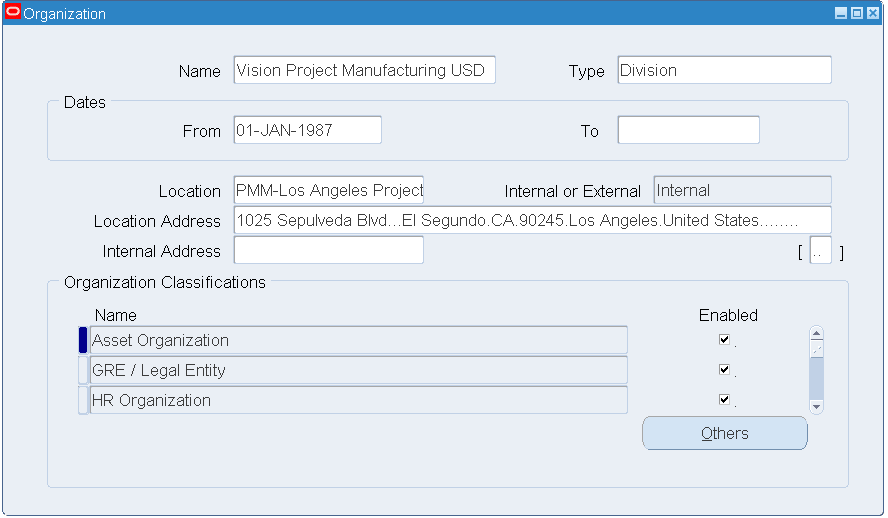Viewport: 888px width, 518px height.
Task: Toggle Enabled checkbox for GRE / Legal Entity
Action: click(724, 370)
